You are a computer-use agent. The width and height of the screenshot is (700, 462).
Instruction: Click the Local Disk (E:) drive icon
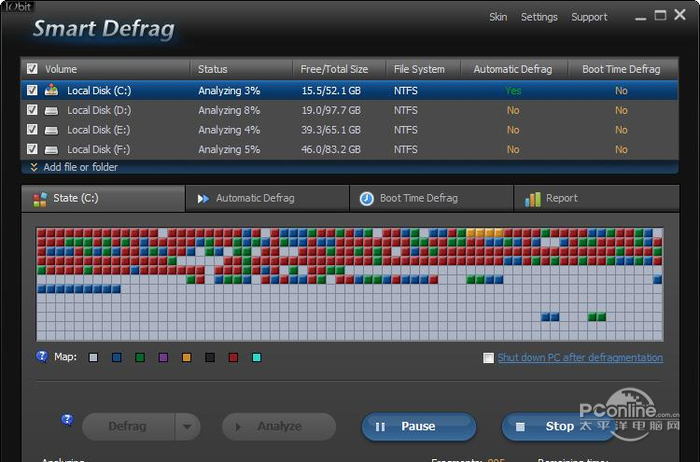pyautogui.click(x=51, y=130)
